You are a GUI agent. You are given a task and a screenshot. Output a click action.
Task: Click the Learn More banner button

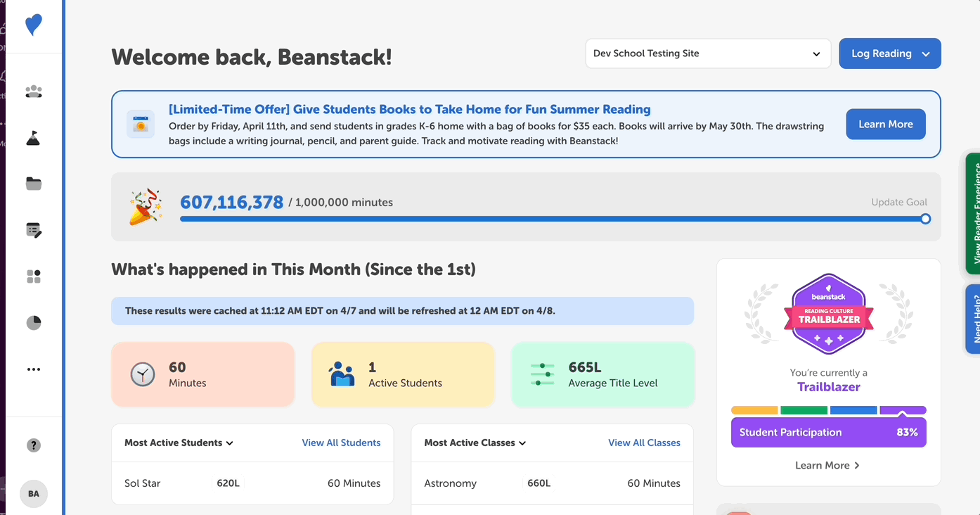[885, 125]
